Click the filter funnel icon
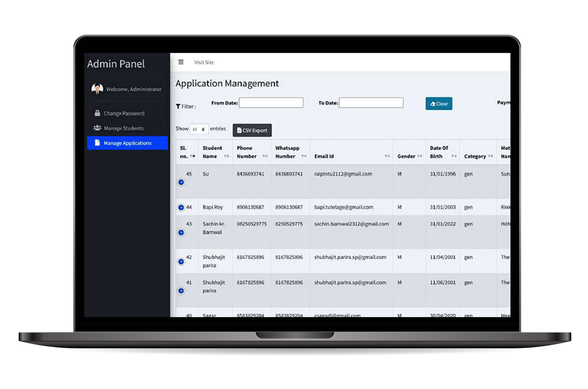588x389 pixels. pyautogui.click(x=178, y=105)
